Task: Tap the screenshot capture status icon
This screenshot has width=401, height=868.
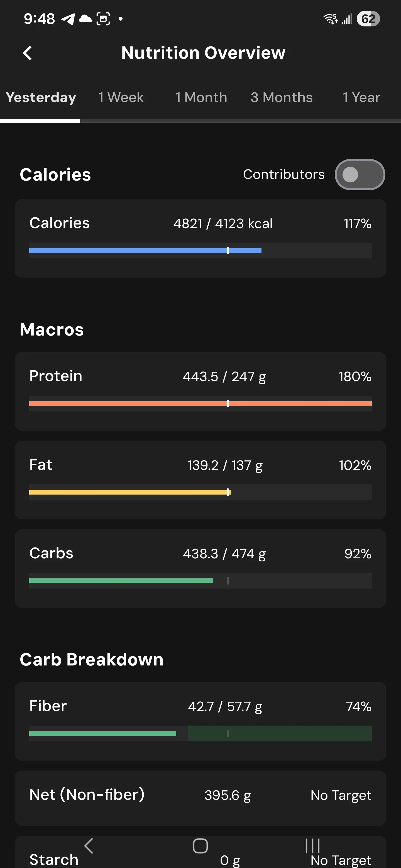Action: pyautogui.click(x=103, y=19)
